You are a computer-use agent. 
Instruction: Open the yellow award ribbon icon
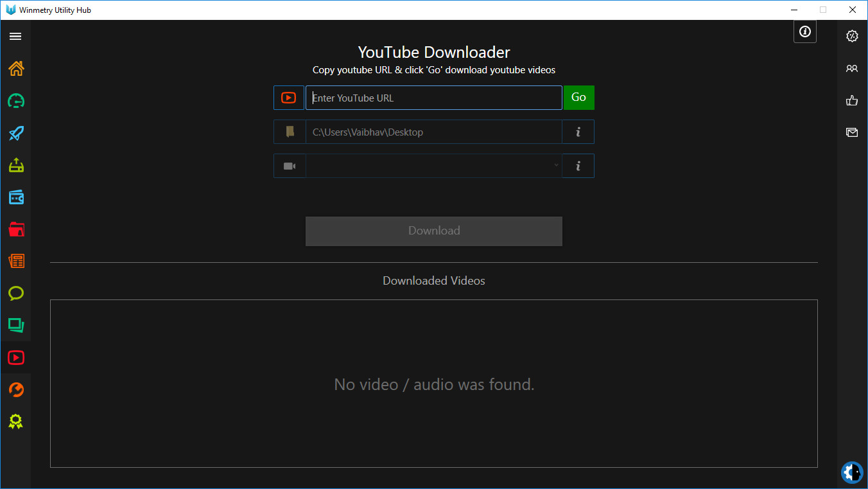point(16,422)
